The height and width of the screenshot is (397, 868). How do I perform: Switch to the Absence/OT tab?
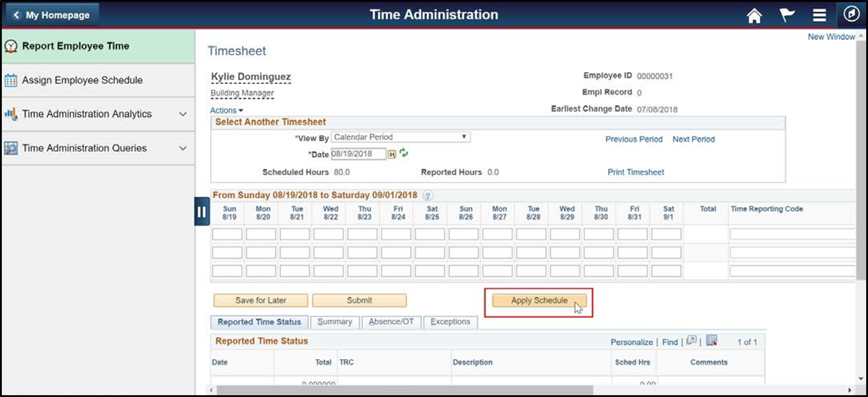(391, 322)
